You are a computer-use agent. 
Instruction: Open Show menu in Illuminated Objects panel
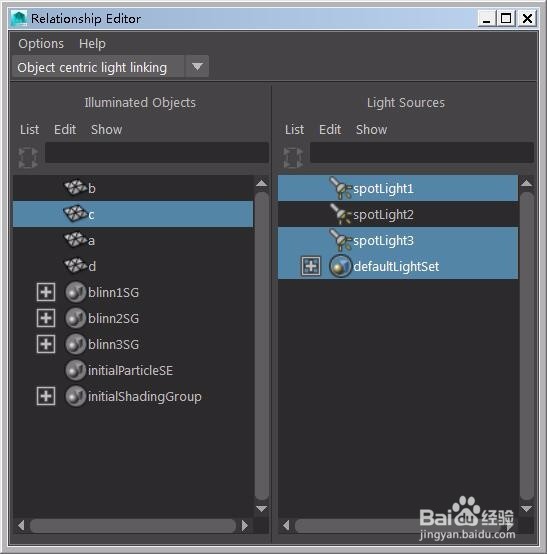106,130
